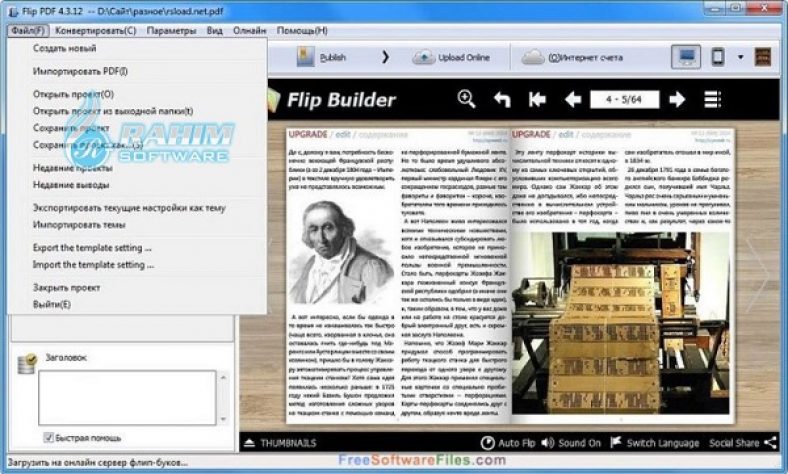Open the Параметры menu
788x474 pixels.
coord(171,31)
